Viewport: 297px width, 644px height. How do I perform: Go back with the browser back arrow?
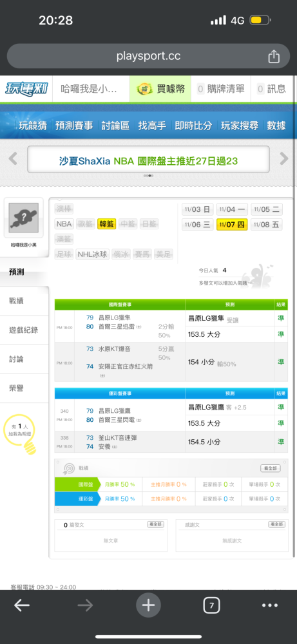22,605
